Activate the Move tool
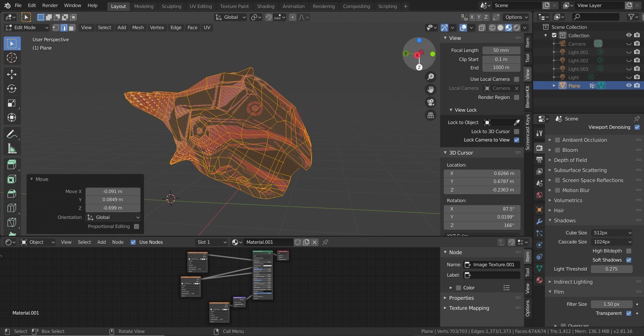644x336 pixels. [12, 74]
